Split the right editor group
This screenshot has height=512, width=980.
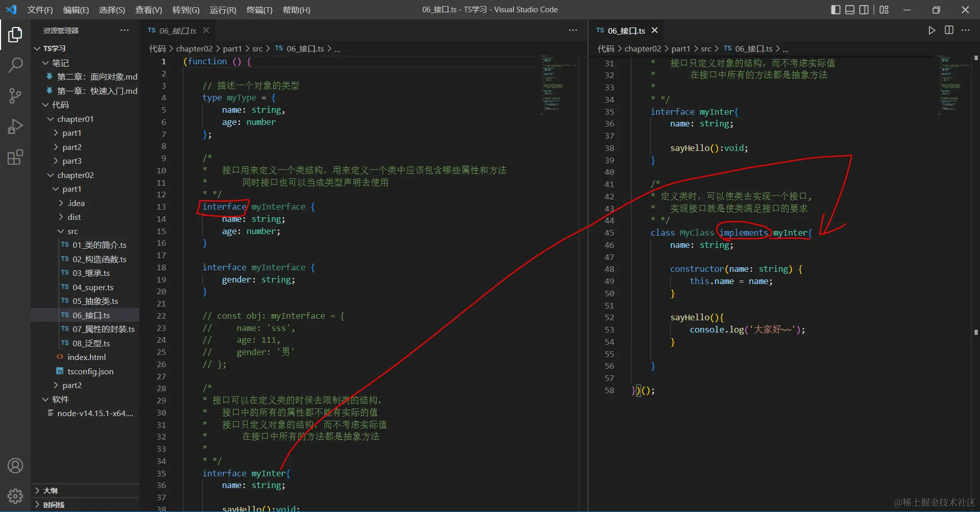pyautogui.click(x=949, y=30)
